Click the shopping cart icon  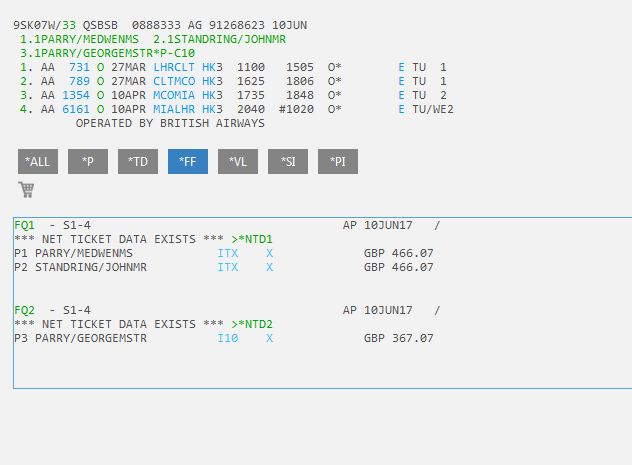(x=26, y=189)
